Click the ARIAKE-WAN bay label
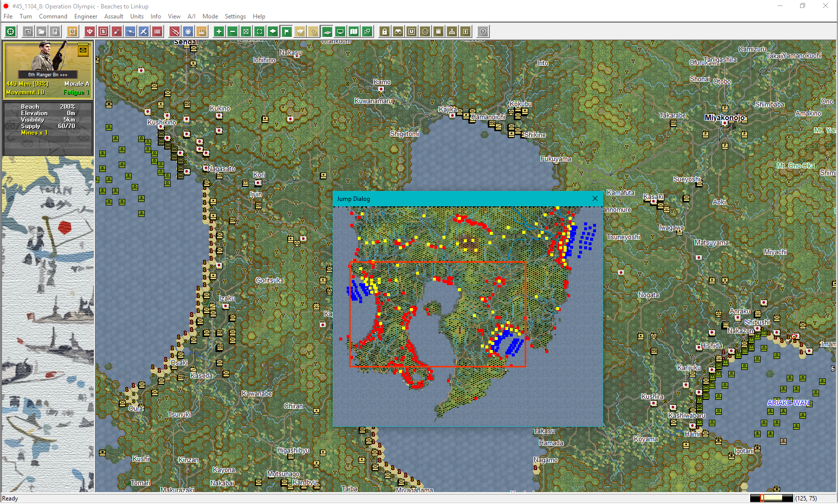The image size is (838, 504). [x=788, y=403]
